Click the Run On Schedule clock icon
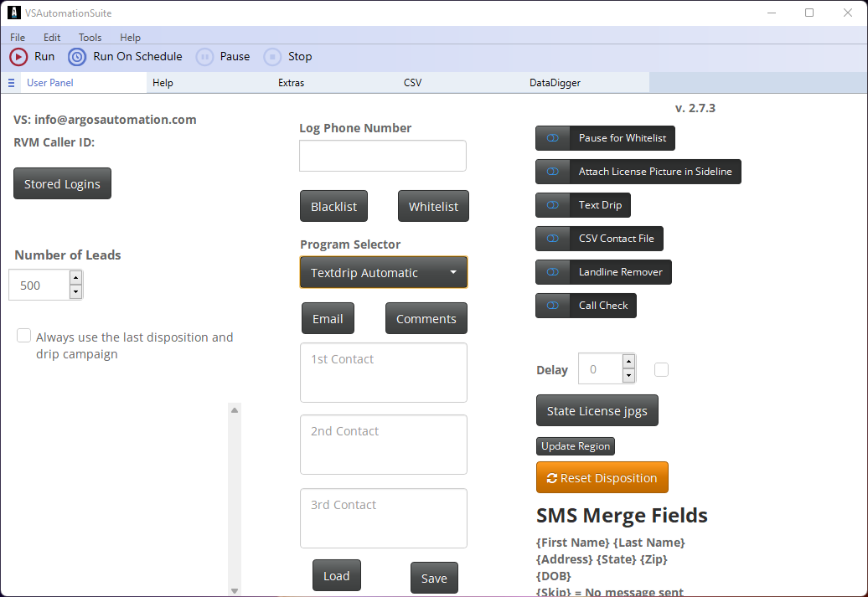 [x=77, y=57]
